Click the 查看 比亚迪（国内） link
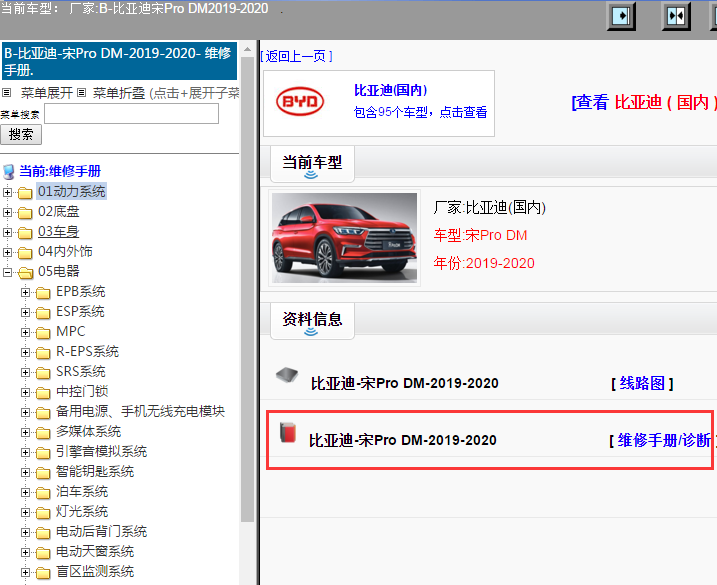Image resolution: width=717 pixels, height=585 pixels. point(644,102)
